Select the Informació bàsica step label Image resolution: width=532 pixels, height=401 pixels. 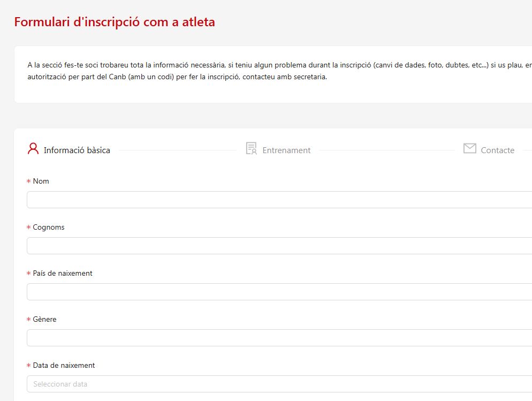pyautogui.click(x=77, y=150)
